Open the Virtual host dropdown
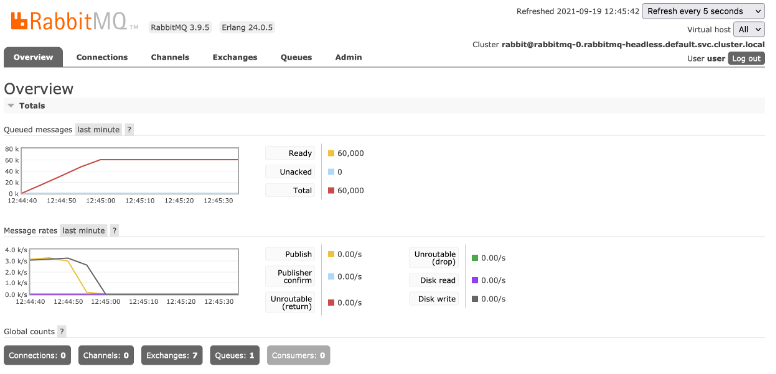 [749, 29]
